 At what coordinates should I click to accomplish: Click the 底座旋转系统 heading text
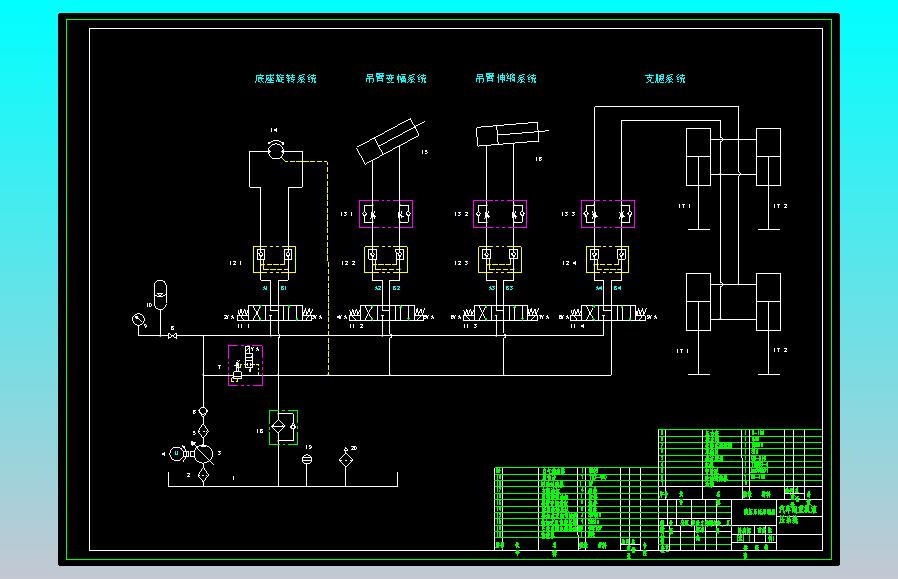[x=285, y=78]
